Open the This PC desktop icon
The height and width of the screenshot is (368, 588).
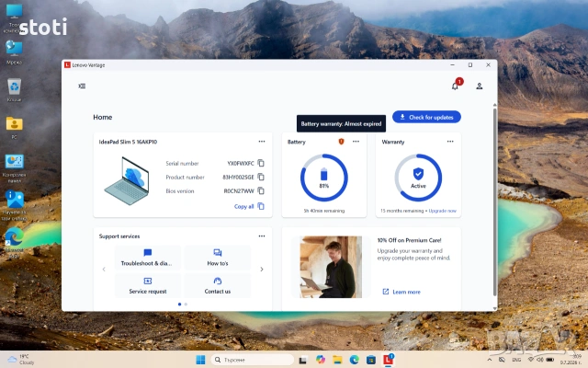click(15, 17)
